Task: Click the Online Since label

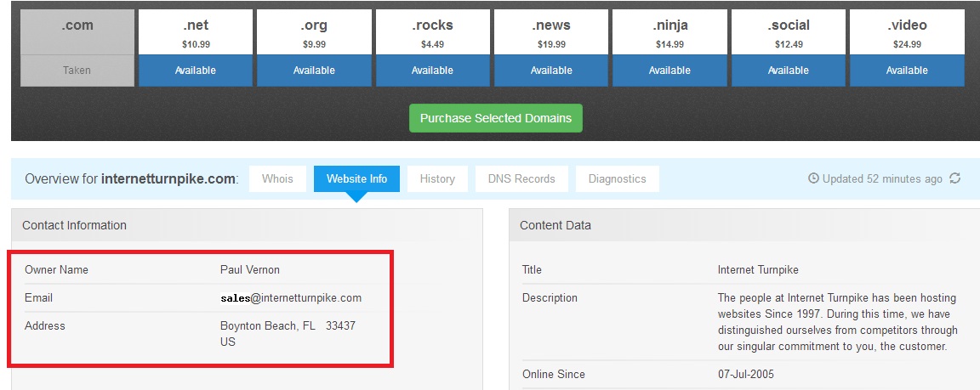Action: click(x=554, y=375)
